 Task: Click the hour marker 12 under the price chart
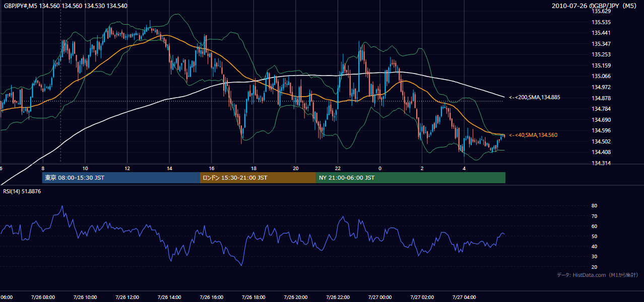pyautogui.click(x=127, y=169)
